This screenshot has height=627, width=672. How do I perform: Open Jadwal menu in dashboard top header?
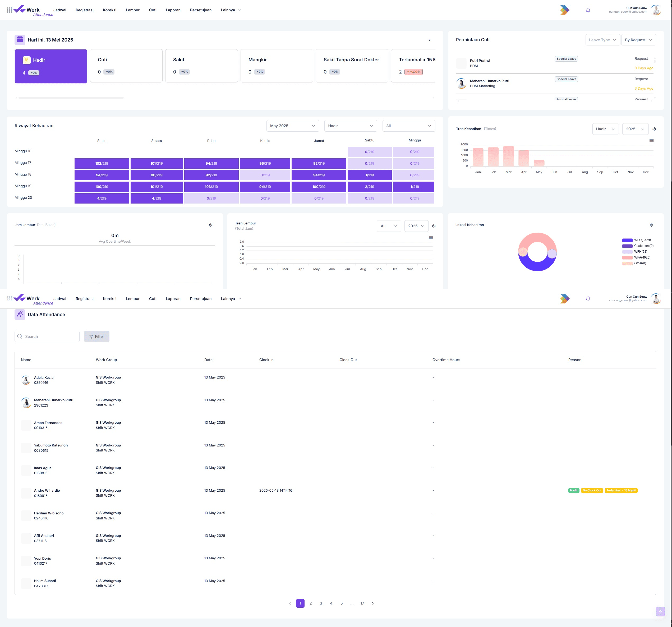(60, 10)
